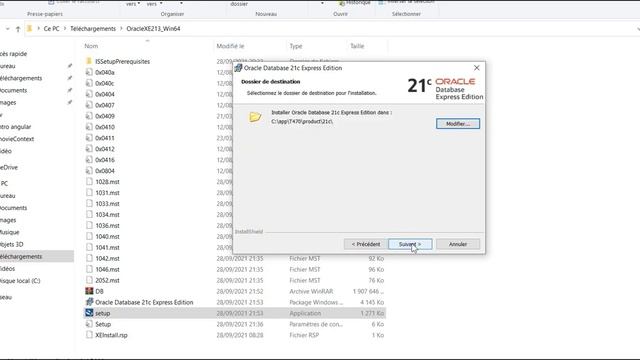Select the setup application icon
Viewport: 640px width, 360px height.
pyautogui.click(x=89, y=313)
